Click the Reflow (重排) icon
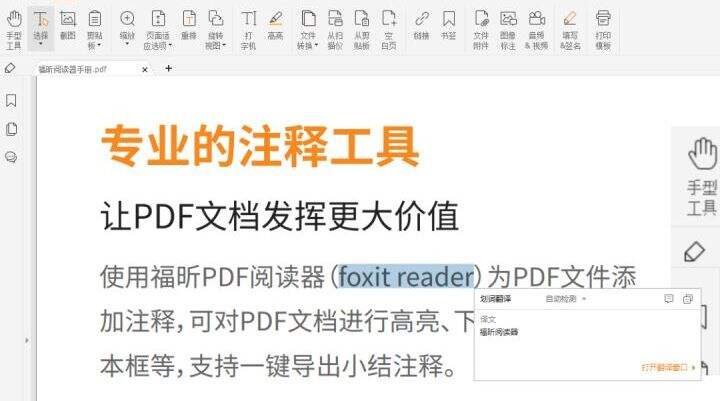The height and width of the screenshot is (401, 720). 189,19
